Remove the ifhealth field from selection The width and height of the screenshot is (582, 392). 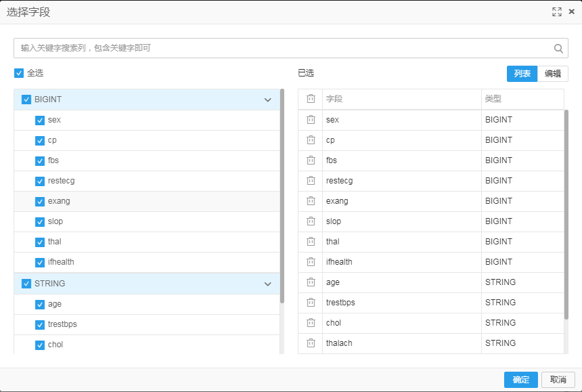click(311, 262)
